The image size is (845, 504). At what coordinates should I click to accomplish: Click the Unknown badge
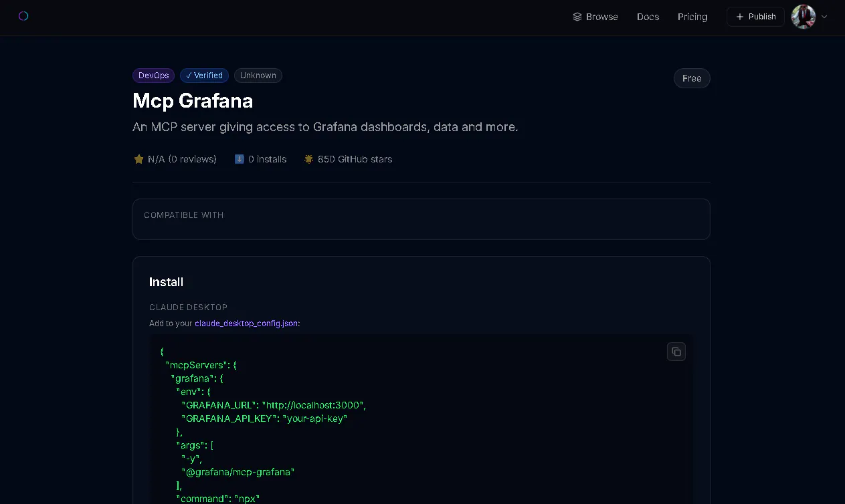click(x=258, y=76)
